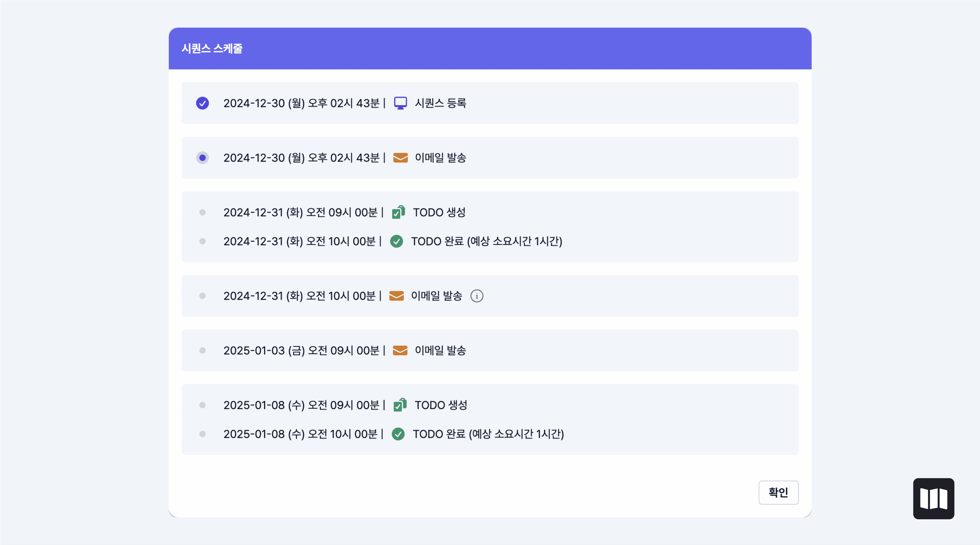The image size is (980, 545).
Task: Click envelope icon on 2025-01-03 row
Action: (x=400, y=350)
